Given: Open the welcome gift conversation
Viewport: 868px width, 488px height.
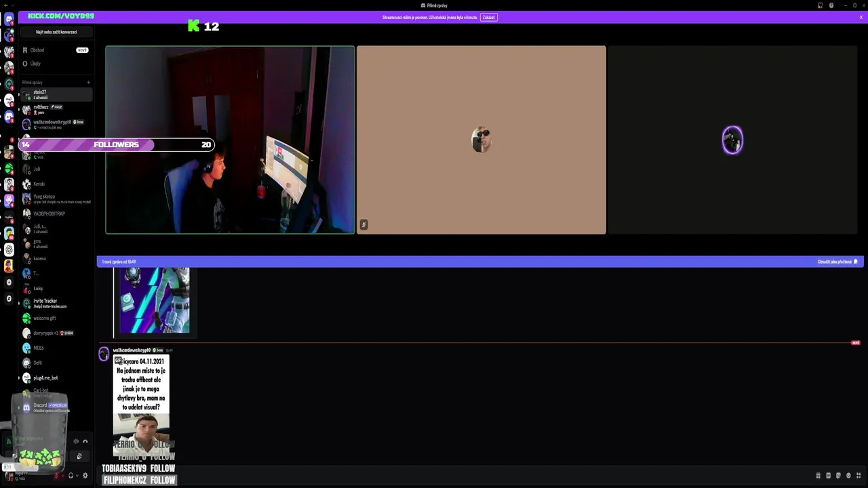Looking at the screenshot, I should point(57,318).
